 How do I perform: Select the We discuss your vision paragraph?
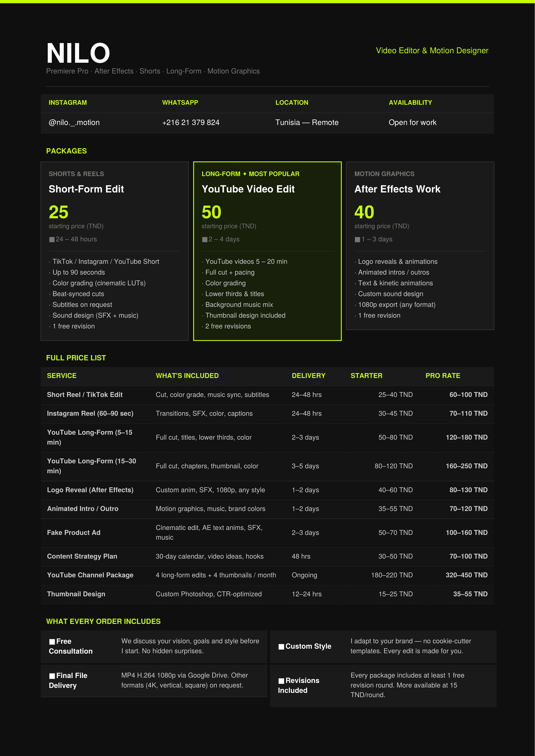coord(190,646)
